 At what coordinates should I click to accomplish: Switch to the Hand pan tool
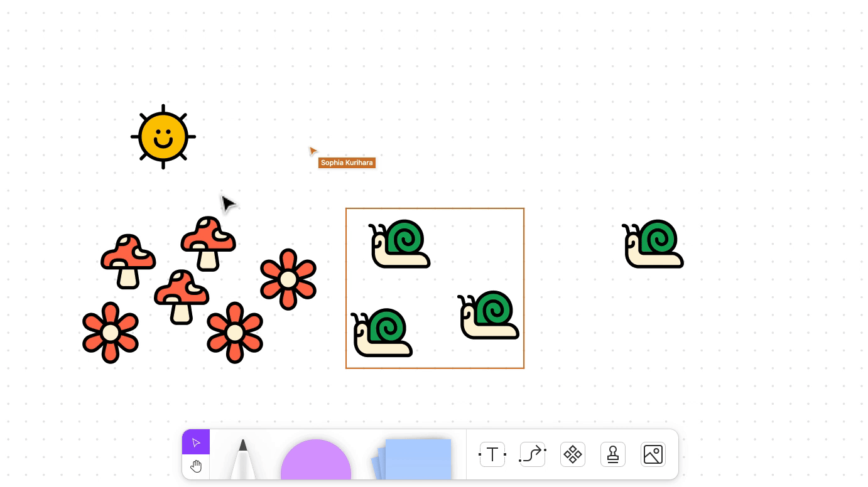tap(196, 466)
